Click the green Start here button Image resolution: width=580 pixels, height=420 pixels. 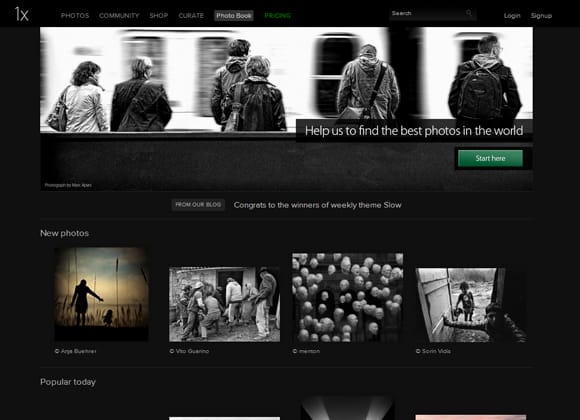(x=490, y=158)
